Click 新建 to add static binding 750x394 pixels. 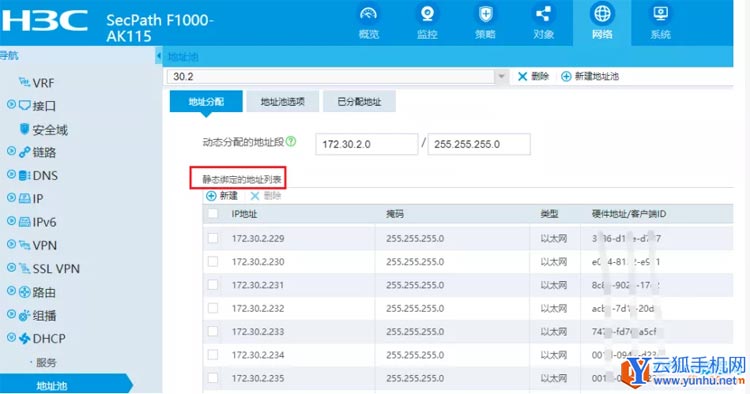pos(221,196)
